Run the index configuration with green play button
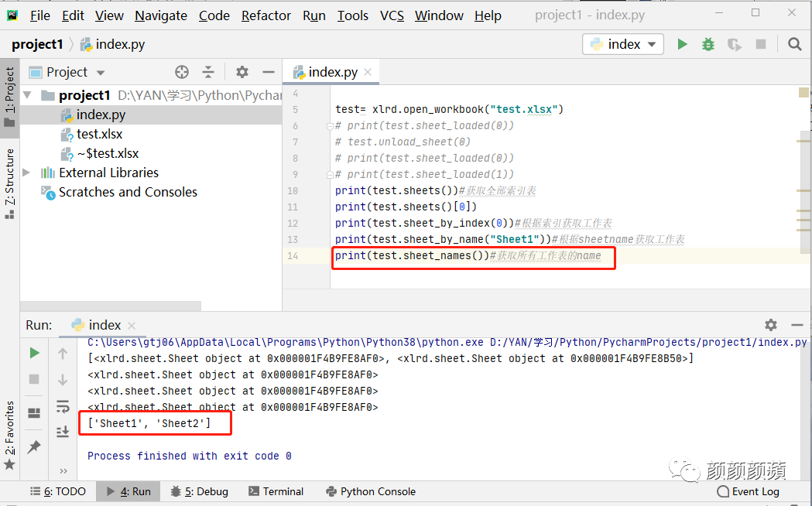This screenshot has height=506, width=812. click(x=682, y=45)
